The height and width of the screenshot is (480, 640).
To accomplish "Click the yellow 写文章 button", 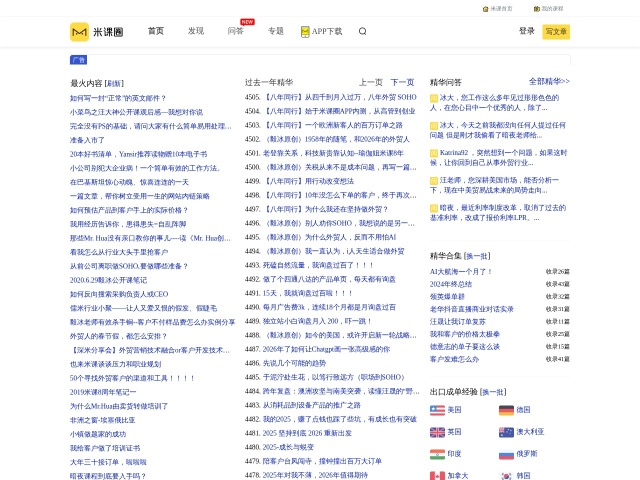I will pos(556,32).
